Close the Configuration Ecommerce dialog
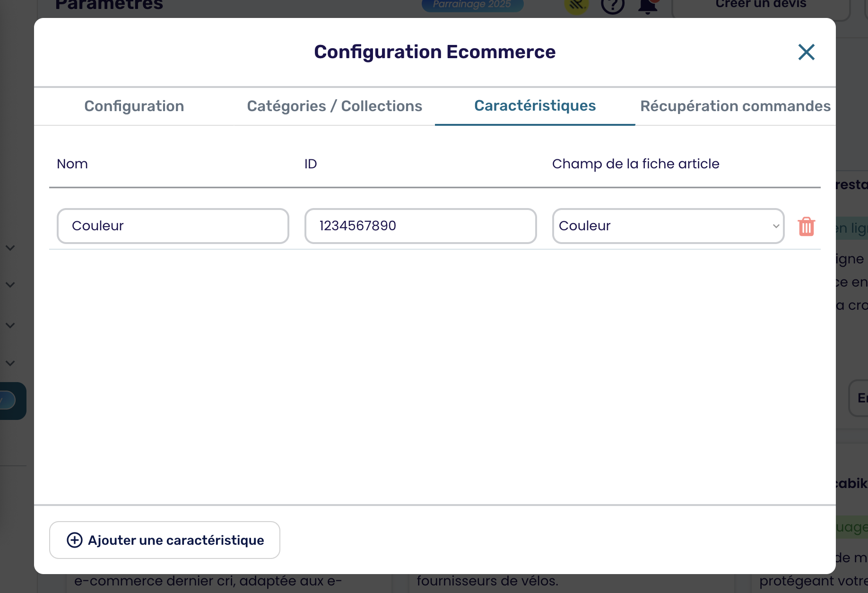 point(806,52)
